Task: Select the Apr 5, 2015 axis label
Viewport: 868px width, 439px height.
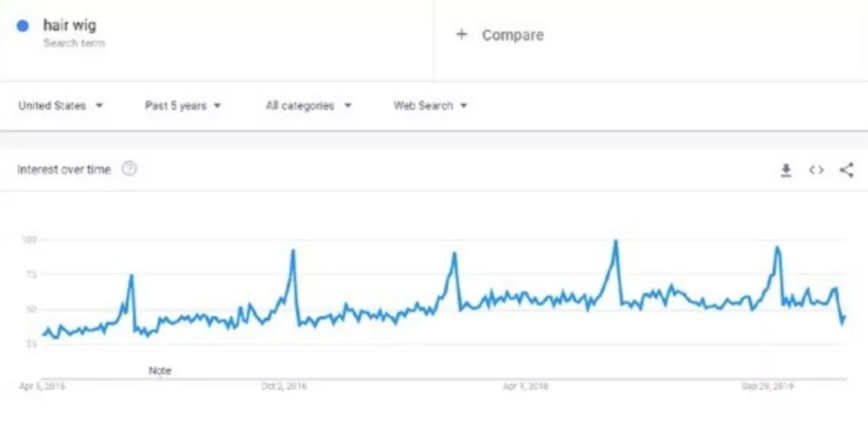Action: point(43,387)
